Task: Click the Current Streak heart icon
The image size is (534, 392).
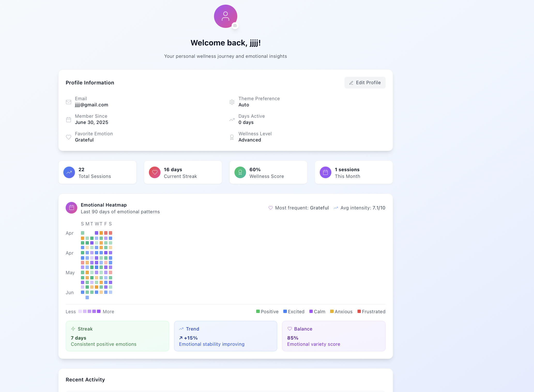Action: point(155,173)
